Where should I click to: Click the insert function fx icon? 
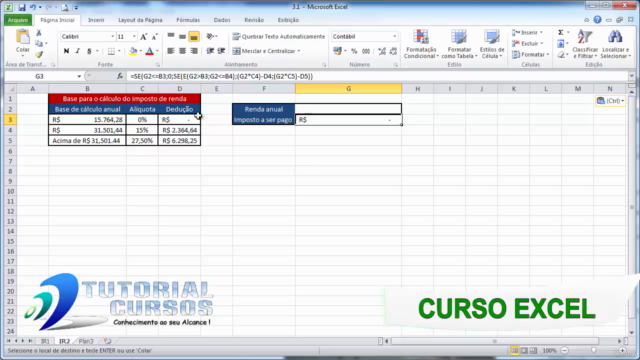click(x=120, y=76)
